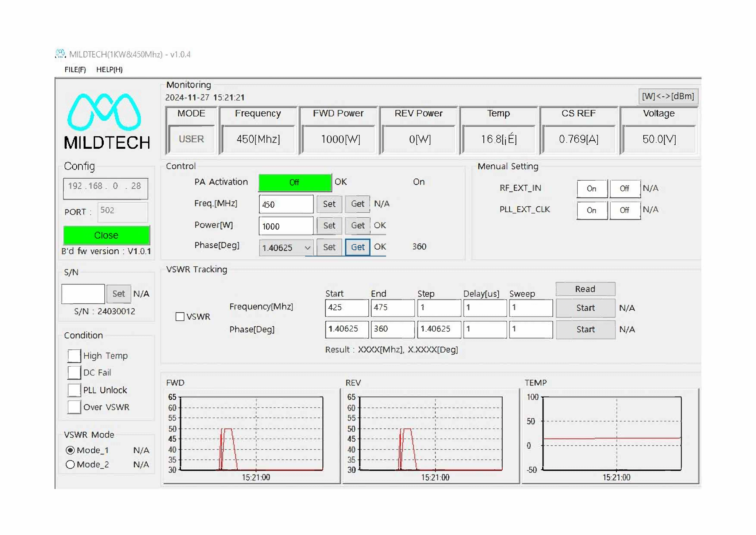Toggle the PLL Unlock checkbox

coord(74,390)
